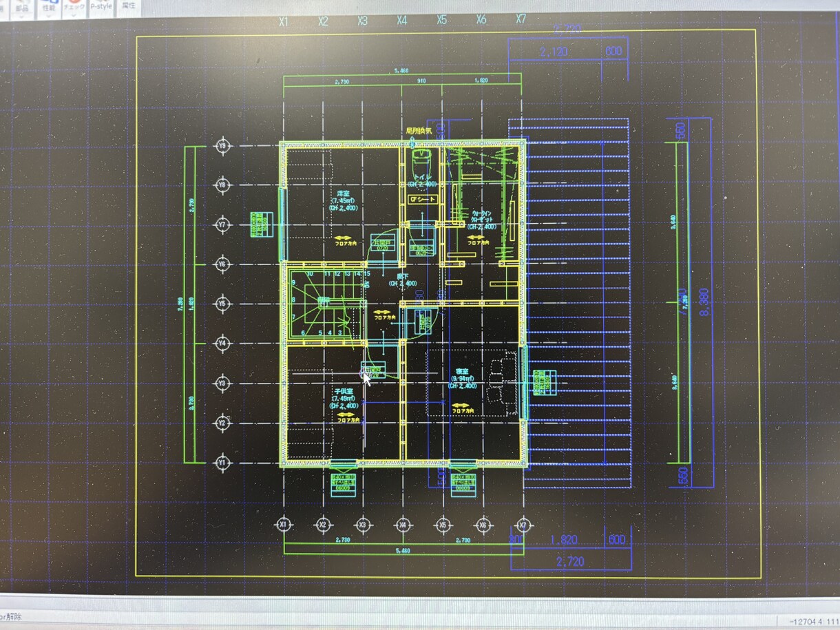
Task: Select the 局所換気 ventilation label
Action: (418, 130)
